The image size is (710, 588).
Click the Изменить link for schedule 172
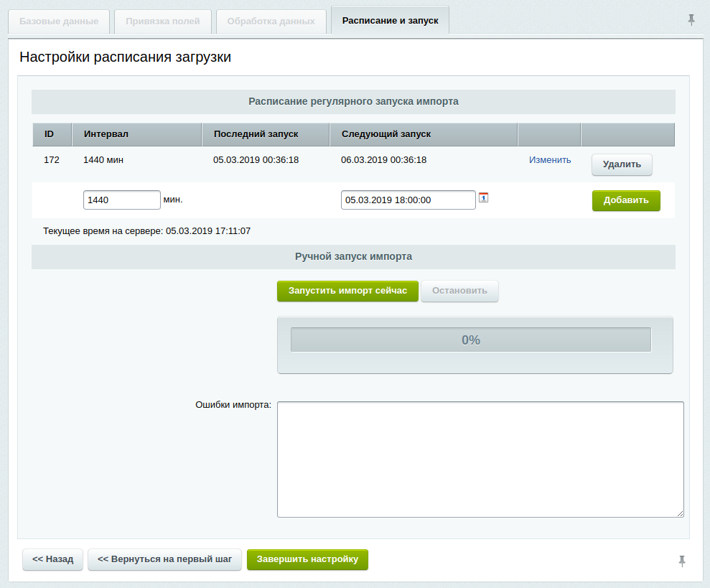click(x=550, y=160)
